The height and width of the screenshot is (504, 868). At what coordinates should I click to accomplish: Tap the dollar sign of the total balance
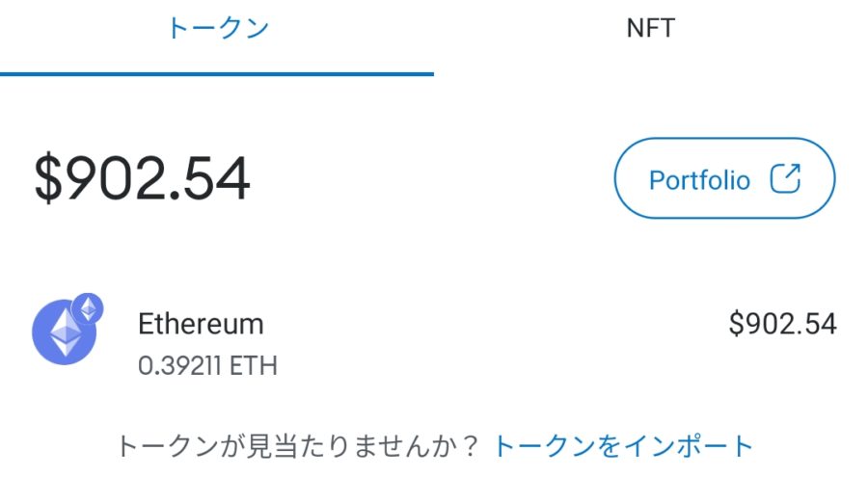[46, 179]
